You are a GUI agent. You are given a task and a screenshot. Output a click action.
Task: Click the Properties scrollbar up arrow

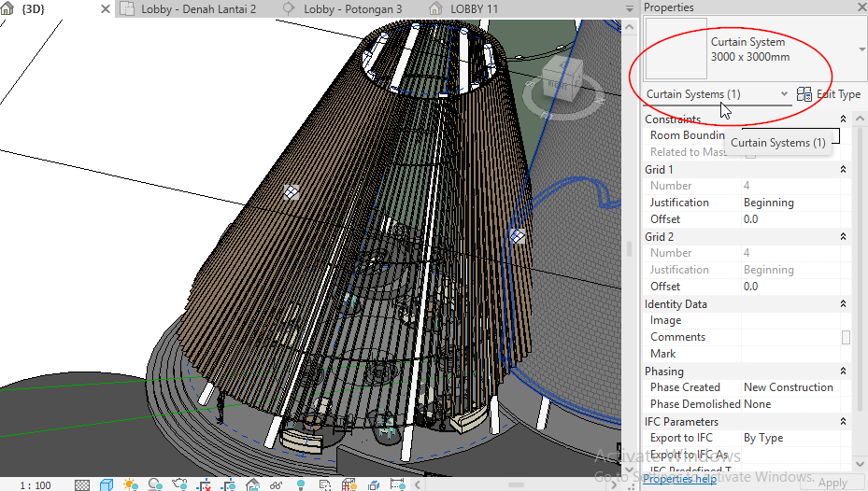tap(860, 119)
